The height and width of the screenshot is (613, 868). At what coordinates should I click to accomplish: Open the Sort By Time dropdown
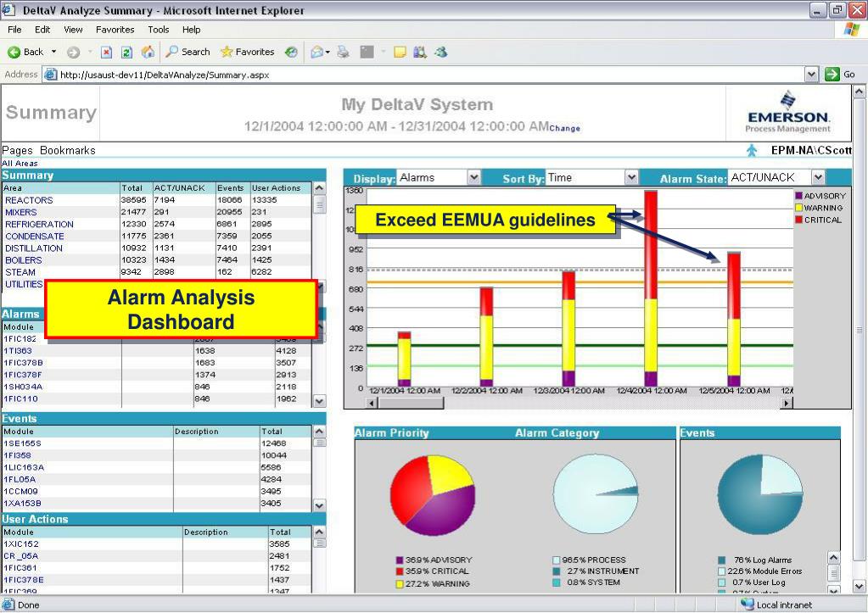pos(631,177)
